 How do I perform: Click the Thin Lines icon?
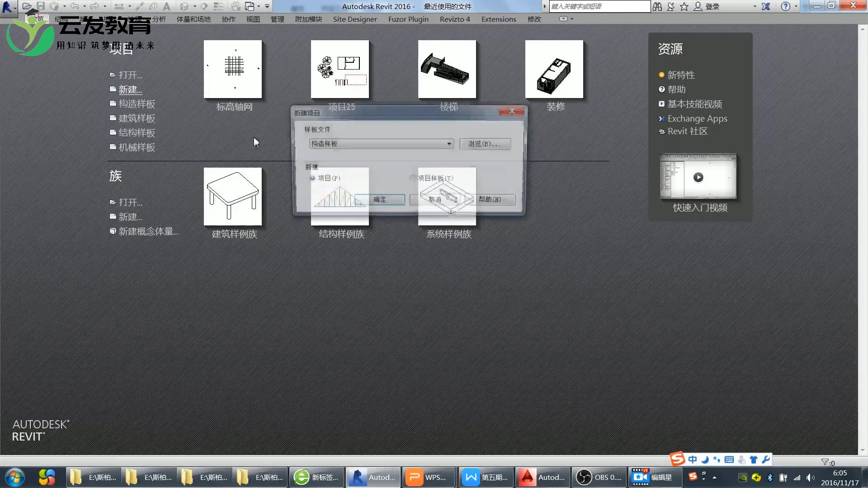pyautogui.click(x=218, y=6)
